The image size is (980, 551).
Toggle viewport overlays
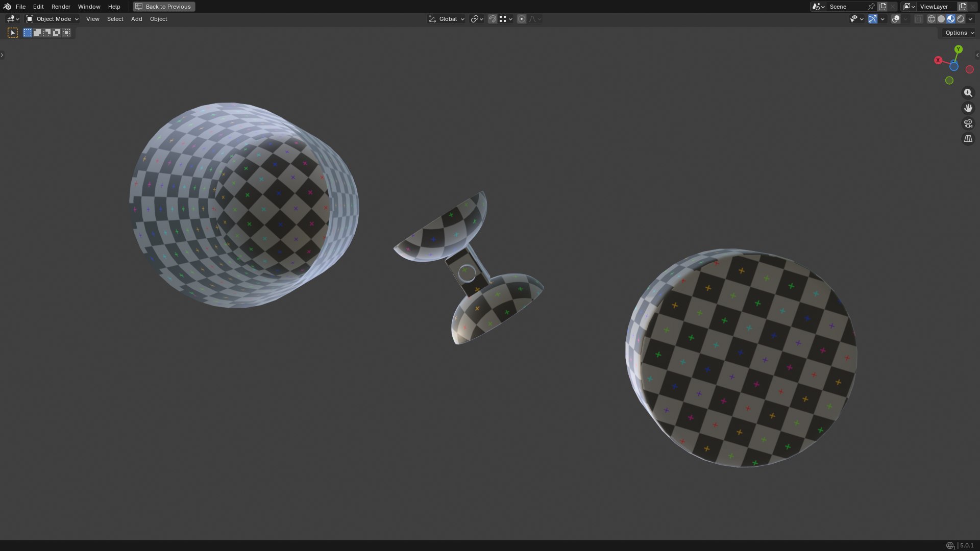pyautogui.click(x=896, y=19)
